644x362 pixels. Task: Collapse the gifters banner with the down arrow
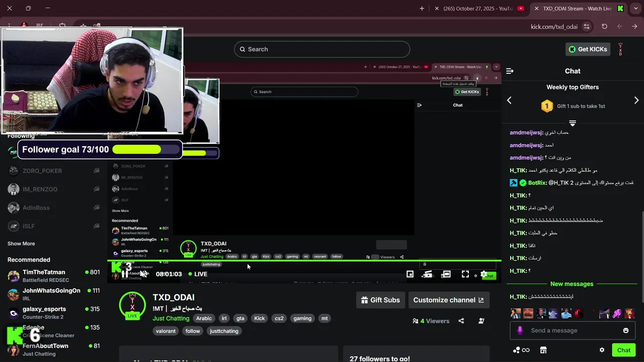(x=573, y=123)
